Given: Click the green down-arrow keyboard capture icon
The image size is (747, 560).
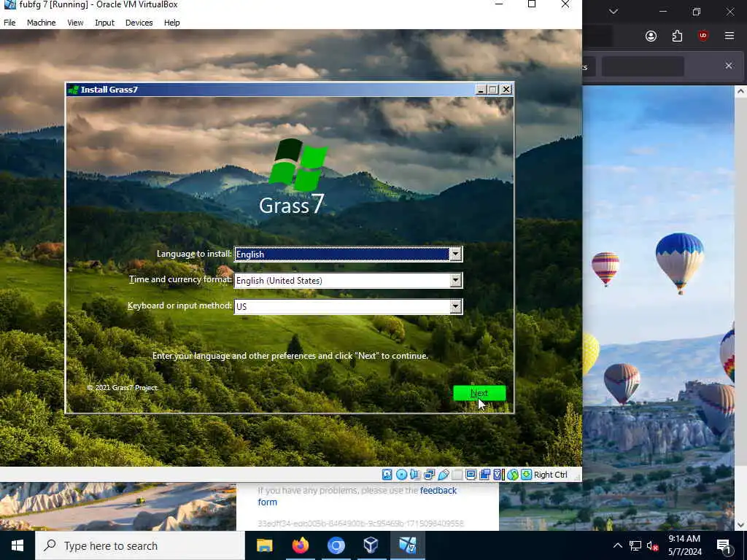Looking at the screenshot, I should click(x=527, y=474).
